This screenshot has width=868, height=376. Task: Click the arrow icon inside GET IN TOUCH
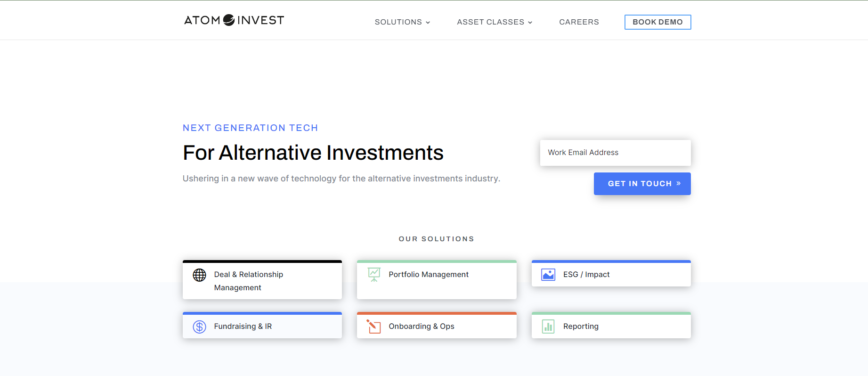coord(678,183)
